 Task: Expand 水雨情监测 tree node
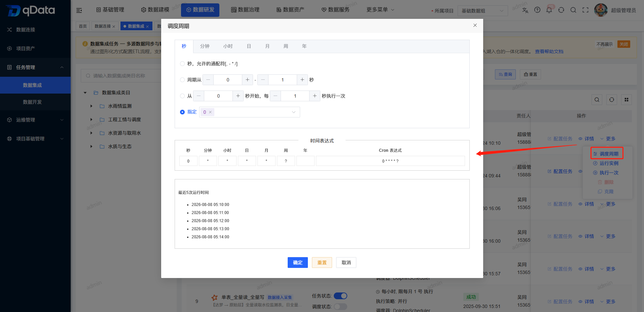coord(91,106)
